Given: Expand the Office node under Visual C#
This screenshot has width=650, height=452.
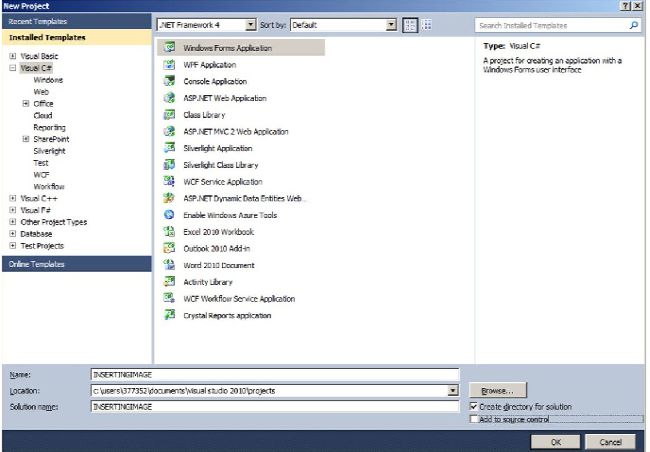Looking at the screenshot, I should pos(26,103).
